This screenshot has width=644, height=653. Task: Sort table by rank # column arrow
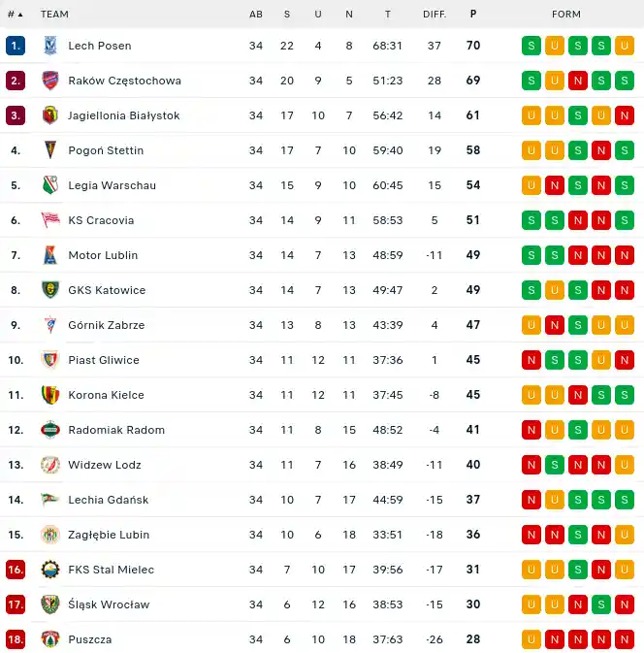coord(15,15)
